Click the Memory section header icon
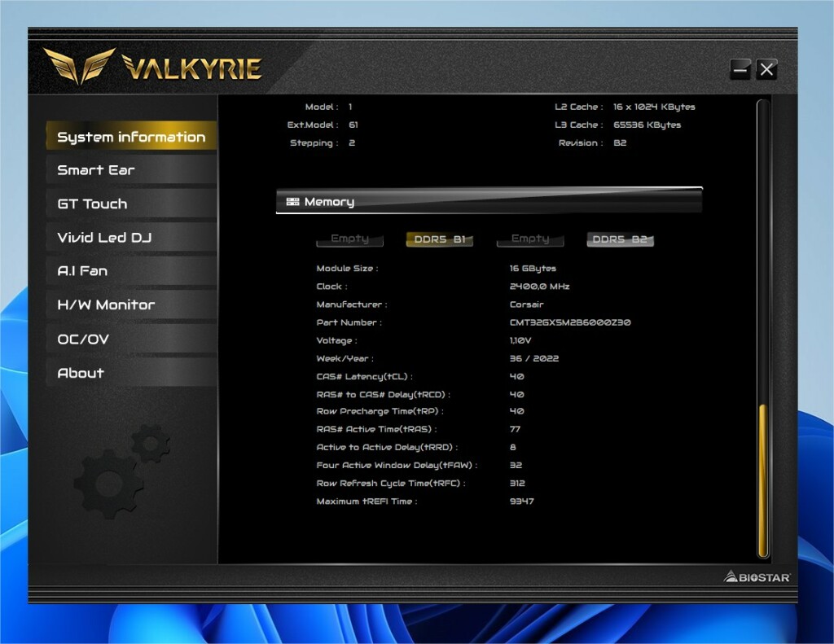834x644 pixels. [x=292, y=202]
